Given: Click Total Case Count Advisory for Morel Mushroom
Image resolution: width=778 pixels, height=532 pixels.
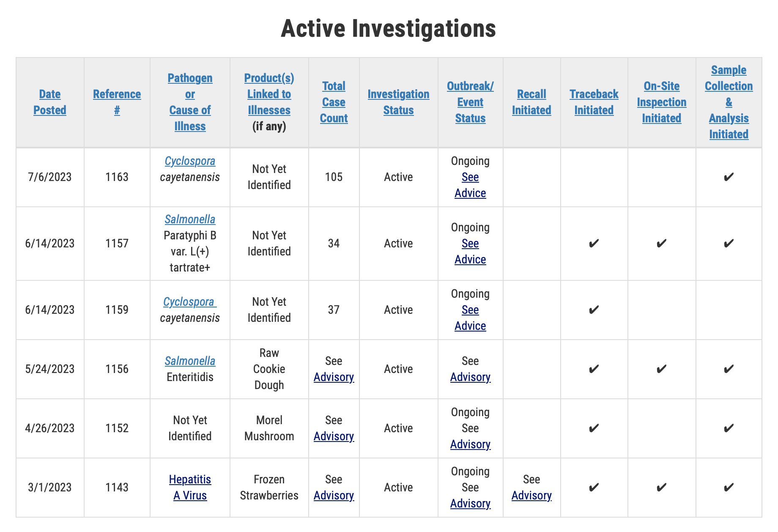Looking at the screenshot, I should 334,436.
